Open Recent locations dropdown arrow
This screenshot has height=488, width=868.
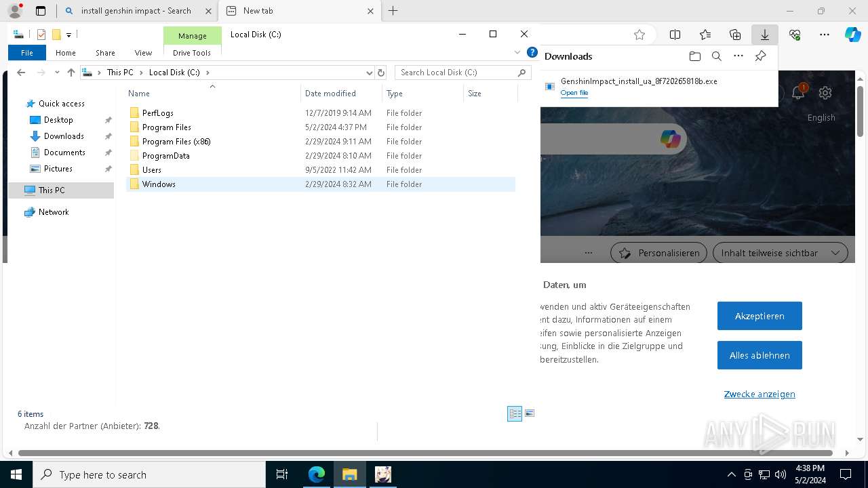pos(56,73)
